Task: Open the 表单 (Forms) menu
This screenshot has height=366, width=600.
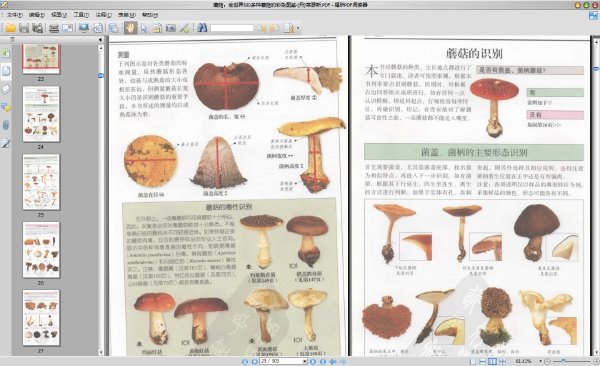Action: click(x=127, y=15)
